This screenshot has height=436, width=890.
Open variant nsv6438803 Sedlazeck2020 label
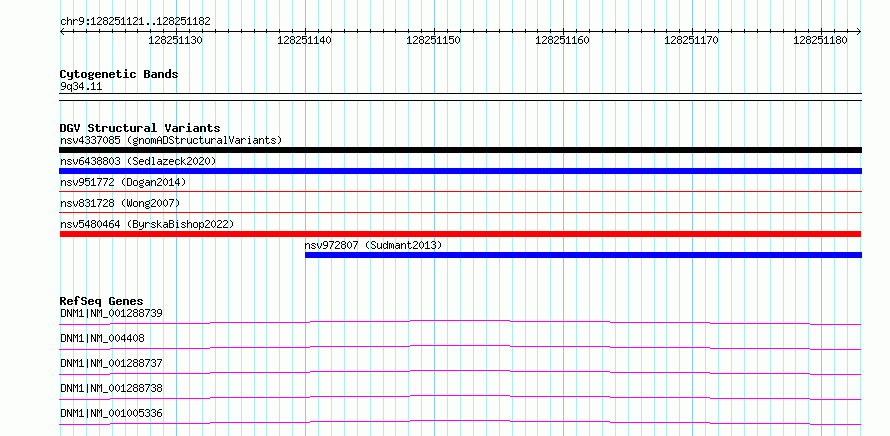[138, 161]
